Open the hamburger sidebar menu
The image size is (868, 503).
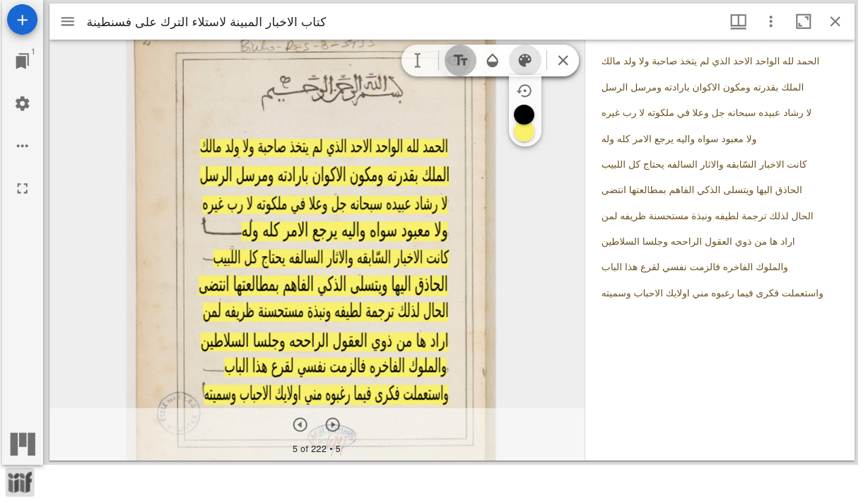[67, 21]
